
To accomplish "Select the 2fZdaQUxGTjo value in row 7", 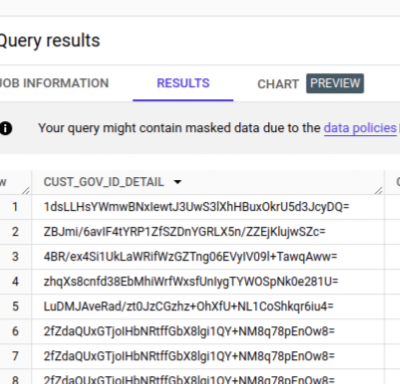I will point(189,356).
